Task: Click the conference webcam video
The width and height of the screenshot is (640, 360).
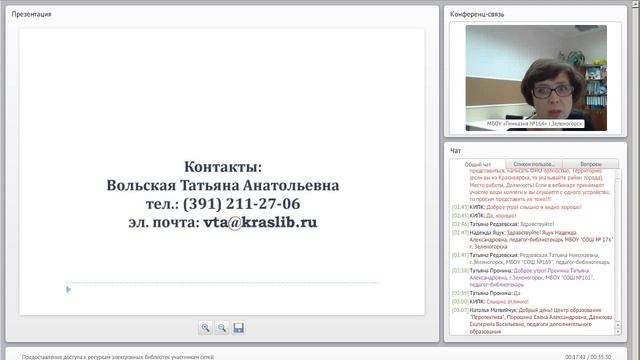Action: 536,78
